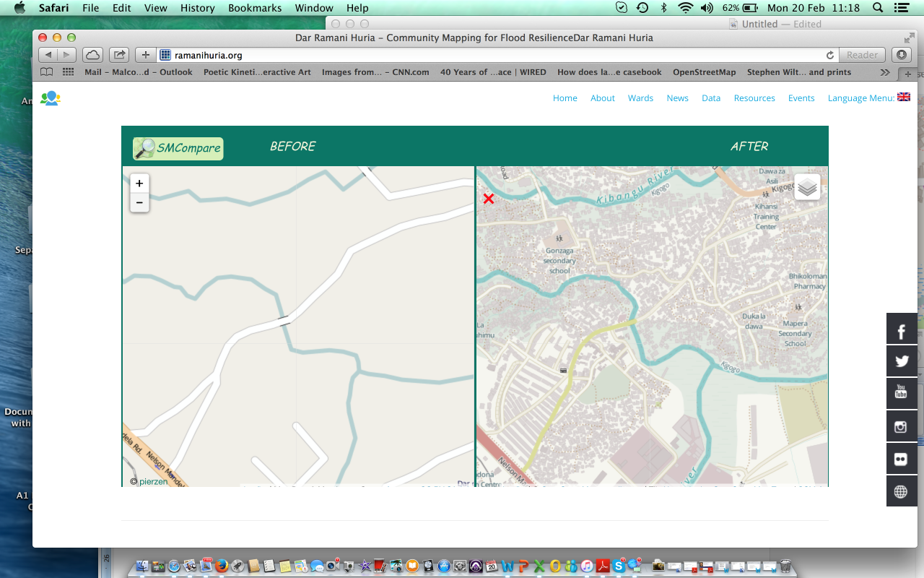Click the globe website sidebar icon
This screenshot has height=578, width=924.
[x=902, y=491]
